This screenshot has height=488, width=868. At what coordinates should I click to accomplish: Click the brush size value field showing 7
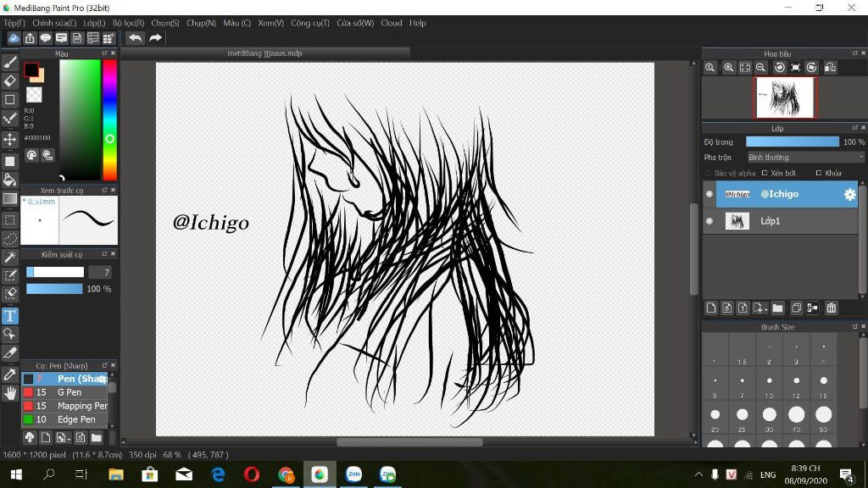point(100,272)
